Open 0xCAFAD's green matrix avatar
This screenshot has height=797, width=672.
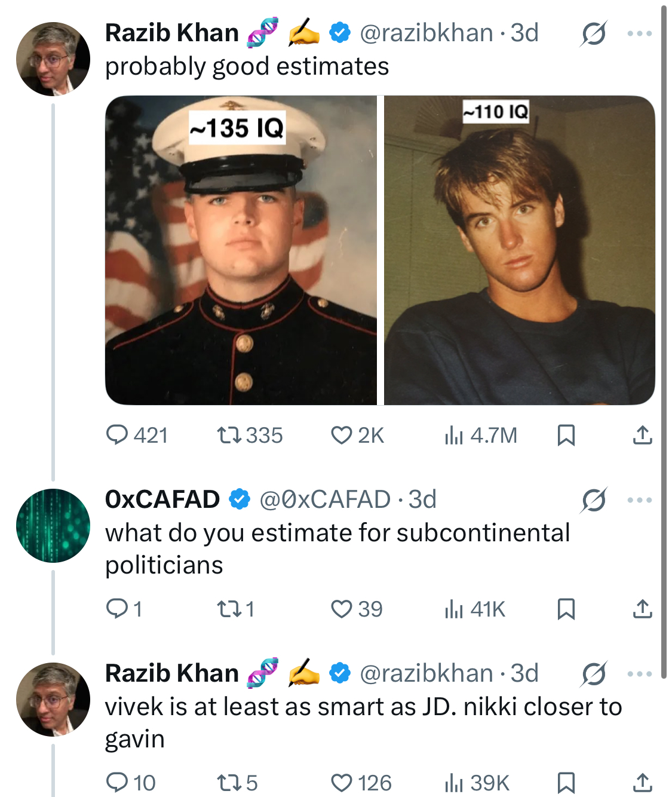pyautogui.click(x=53, y=526)
